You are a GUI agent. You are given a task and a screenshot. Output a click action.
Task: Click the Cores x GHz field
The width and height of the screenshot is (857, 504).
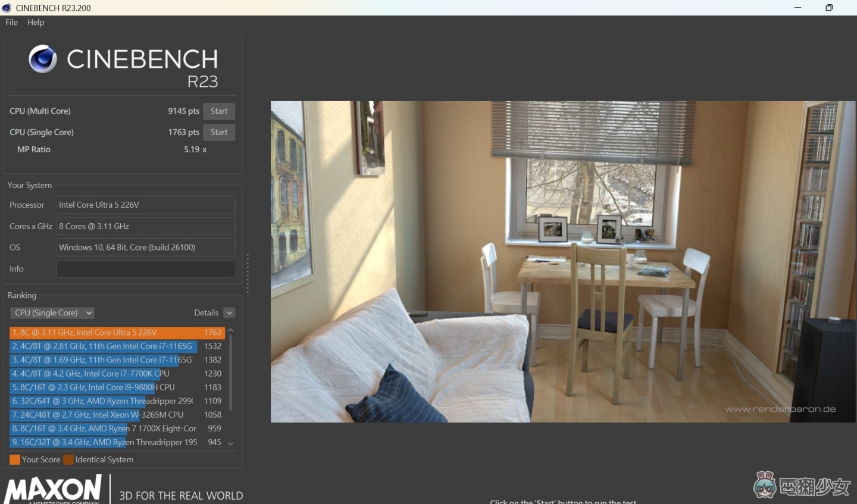tap(146, 226)
